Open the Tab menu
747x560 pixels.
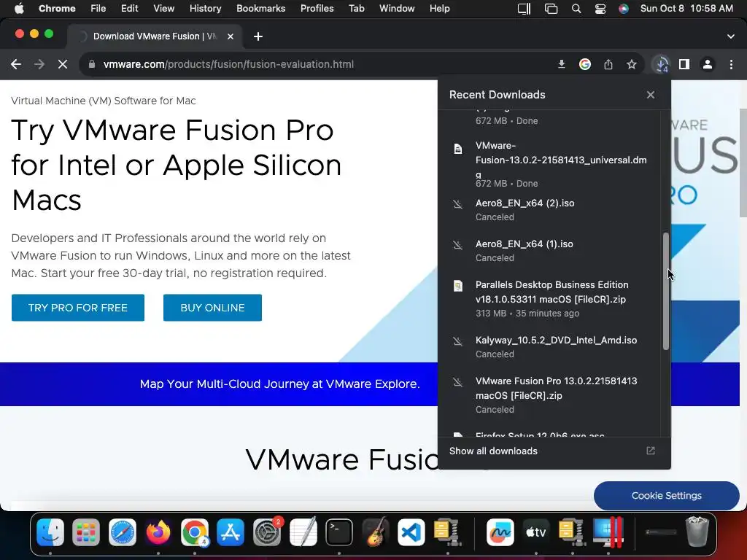point(356,9)
